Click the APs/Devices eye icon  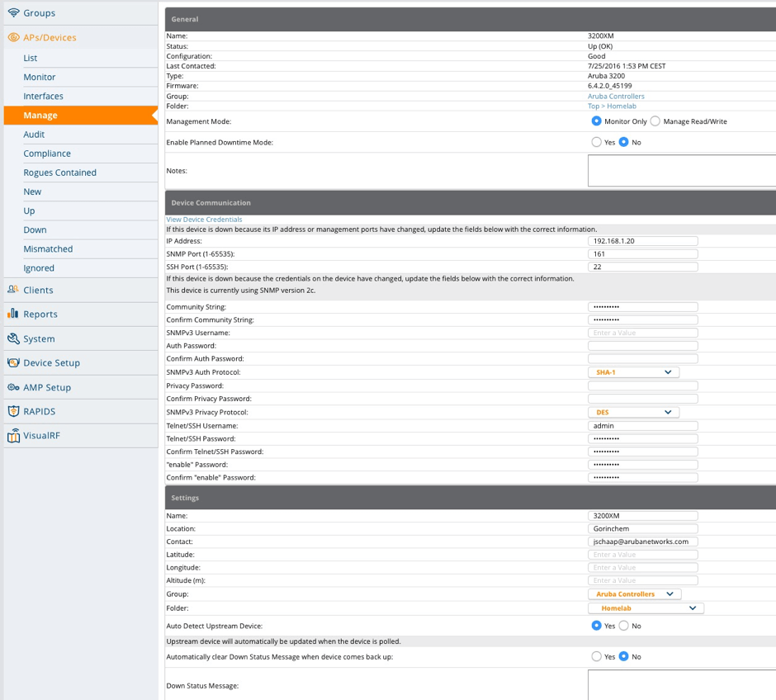coord(13,37)
